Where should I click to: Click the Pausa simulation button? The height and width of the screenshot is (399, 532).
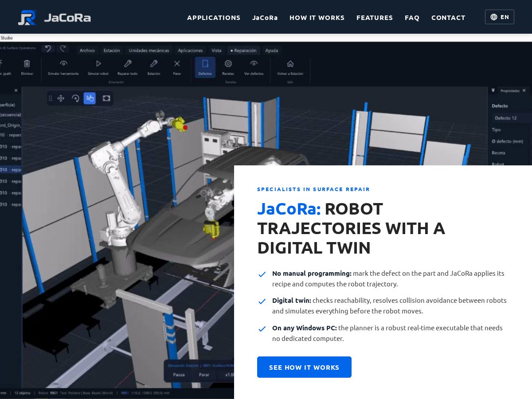pyautogui.click(x=179, y=375)
